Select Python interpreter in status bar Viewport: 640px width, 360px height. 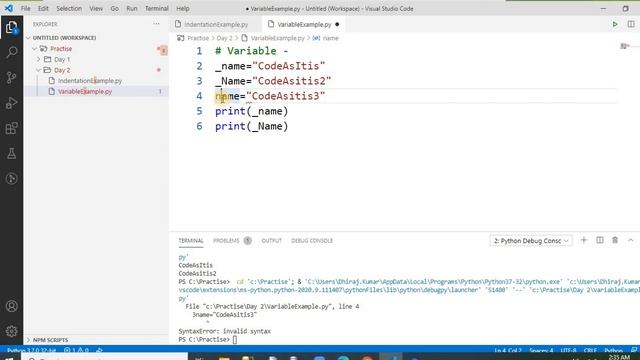point(31,350)
